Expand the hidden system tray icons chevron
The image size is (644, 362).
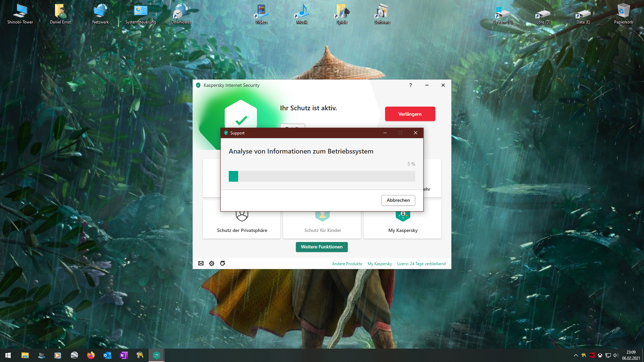576,355
